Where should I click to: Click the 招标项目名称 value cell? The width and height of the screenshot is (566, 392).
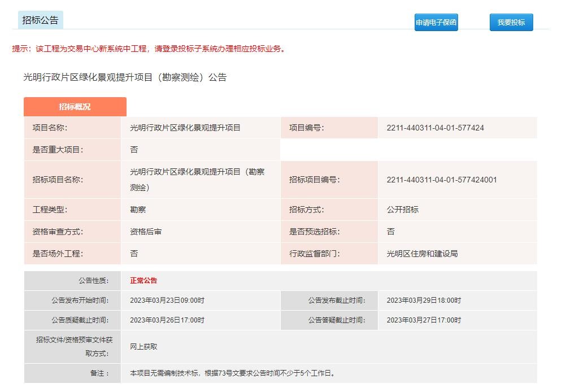tap(197, 180)
